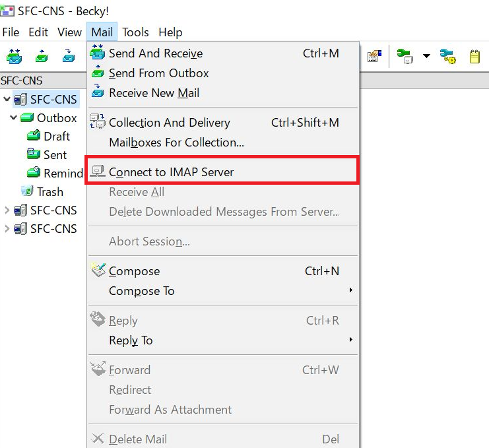Click Send And Receive toolbar icon
Viewport: 489px width, 448px height.
(x=14, y=57)
